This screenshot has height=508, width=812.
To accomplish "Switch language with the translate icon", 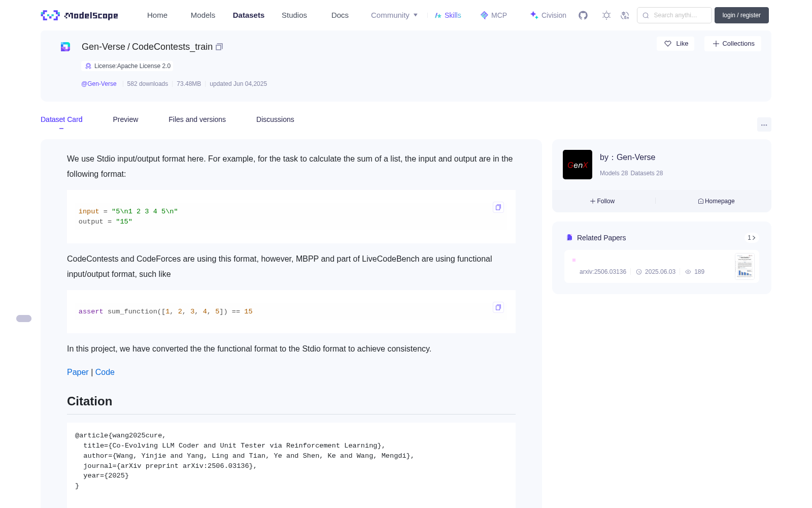I will 625,15.
